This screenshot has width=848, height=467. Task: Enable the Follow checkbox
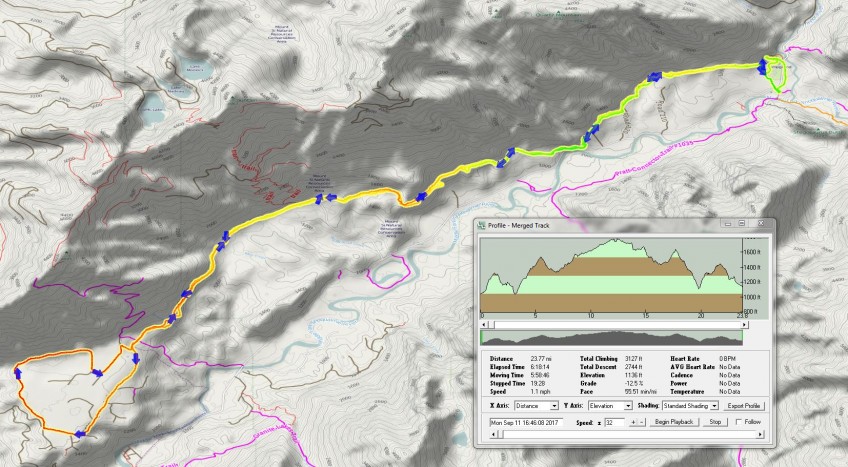[x=739, y=423]
